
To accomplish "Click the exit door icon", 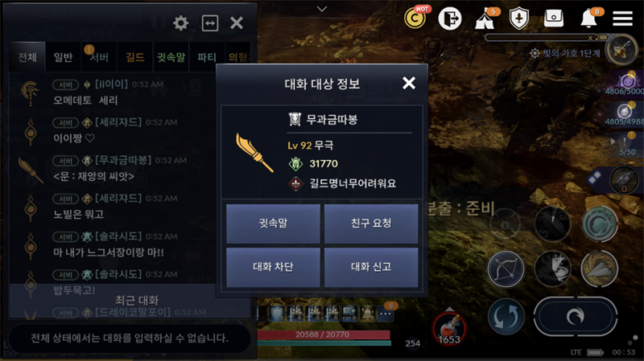I will (450, 18).
